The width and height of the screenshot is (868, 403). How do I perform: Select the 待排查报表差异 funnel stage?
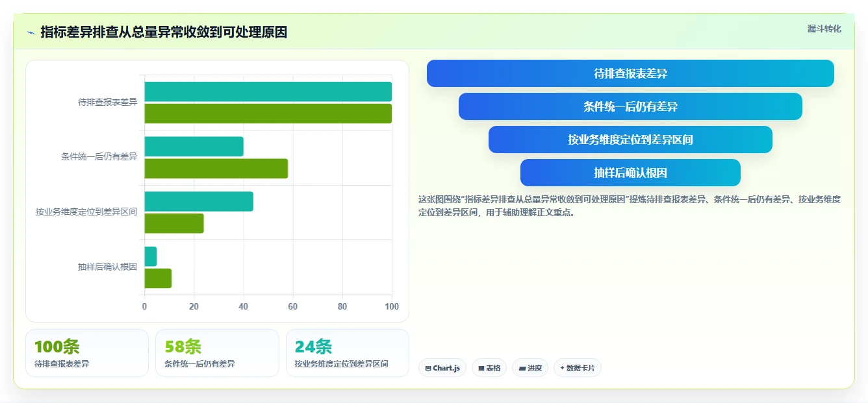(630, 73)
